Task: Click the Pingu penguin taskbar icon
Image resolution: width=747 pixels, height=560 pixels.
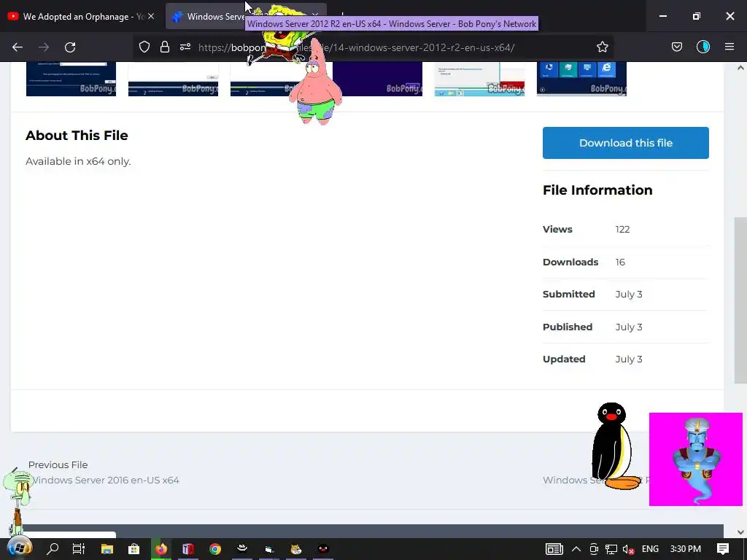Action: click(x=323, y=549)
